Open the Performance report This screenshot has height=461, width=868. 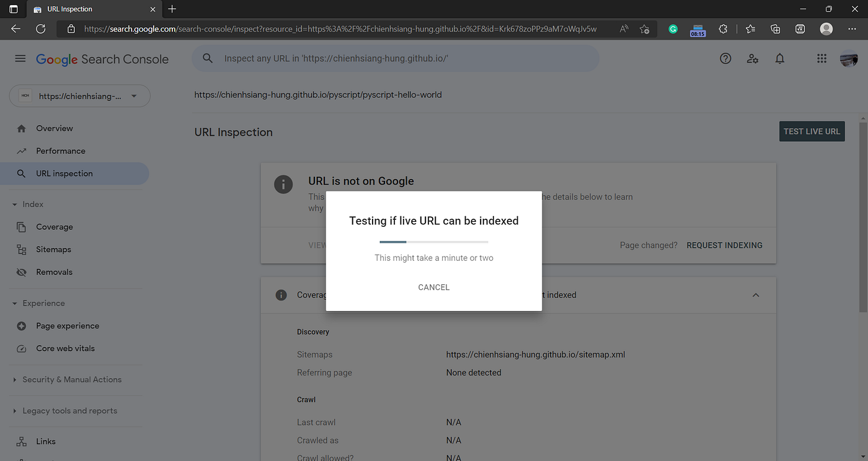pyautogui.click(x=61, y=151)
